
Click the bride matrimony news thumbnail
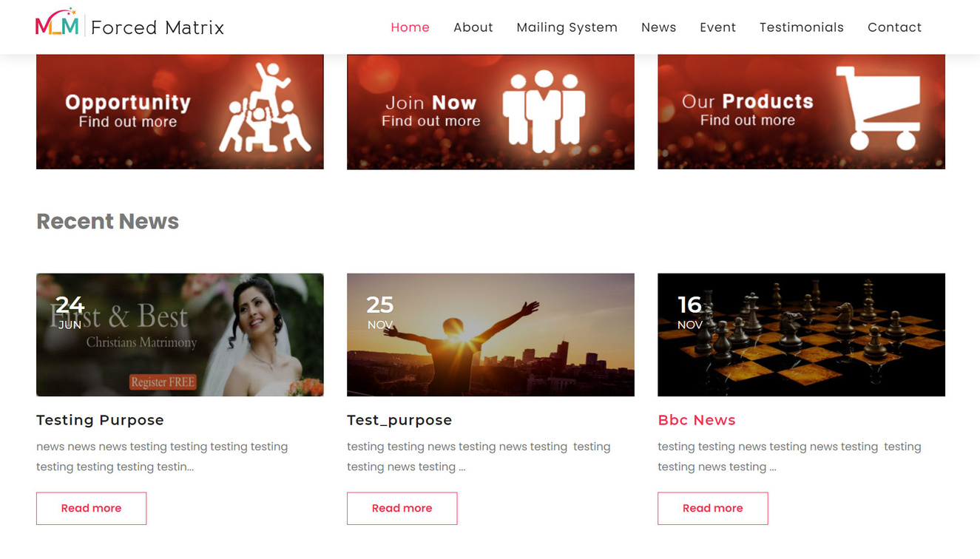click(180, 335)
